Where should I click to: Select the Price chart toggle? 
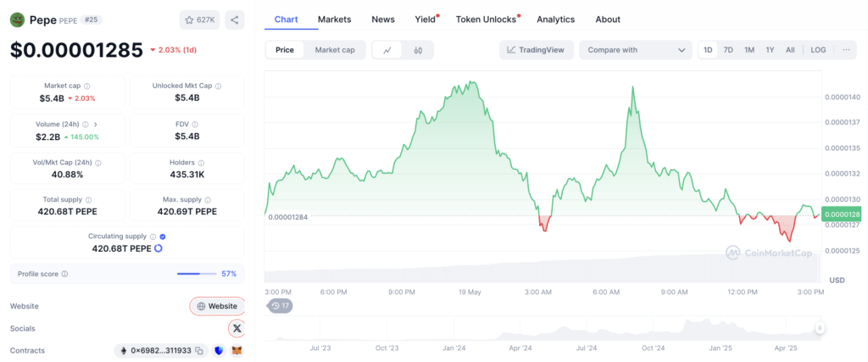pos(285,50)
